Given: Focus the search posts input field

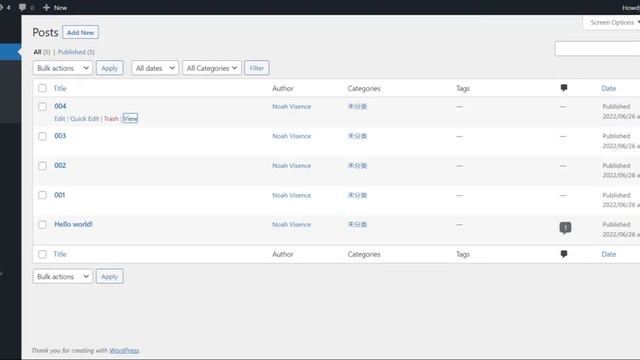Looking at the screenshot, I should click(x=597, y=49).
